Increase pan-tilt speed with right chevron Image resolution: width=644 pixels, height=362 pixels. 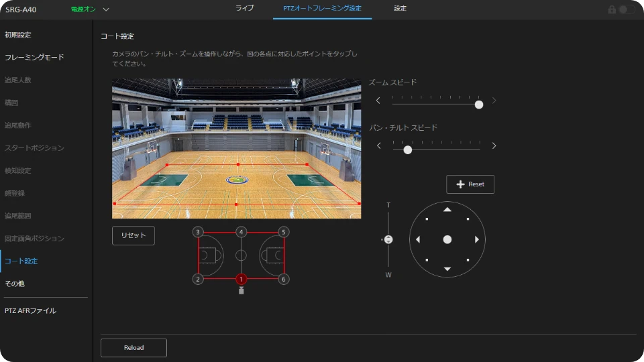(x=494, y=145)
